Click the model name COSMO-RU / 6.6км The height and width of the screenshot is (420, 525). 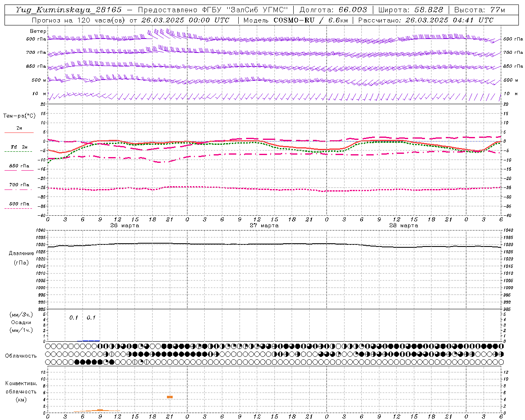310,20
